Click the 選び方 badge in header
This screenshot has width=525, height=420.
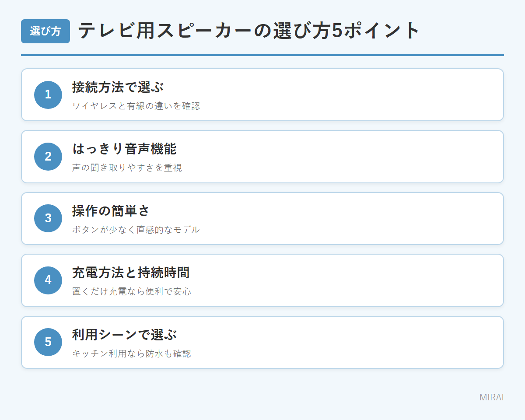pos(45,31)
